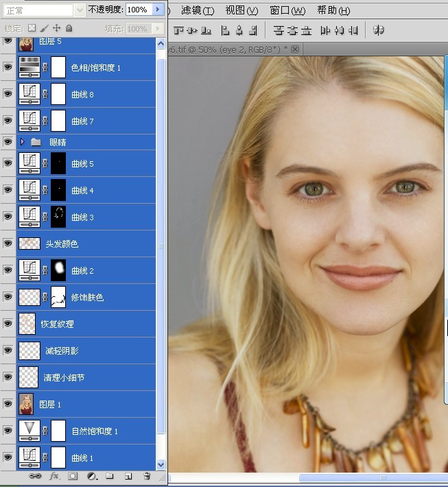Toggle visibility of 曲线 8 layer
The height and width of the screenshot is (487, 448).
click(x=8, y=93)
